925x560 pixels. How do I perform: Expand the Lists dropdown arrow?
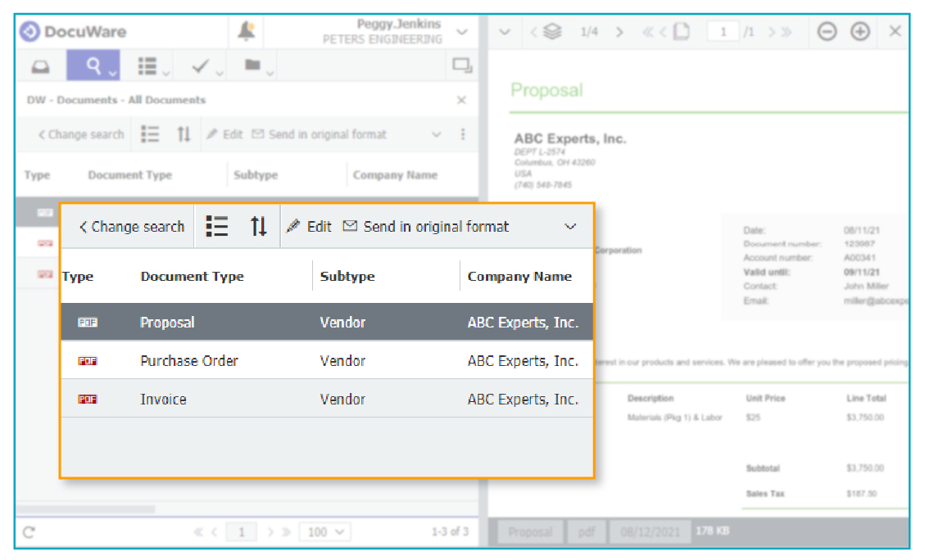[x=166, y=73]
